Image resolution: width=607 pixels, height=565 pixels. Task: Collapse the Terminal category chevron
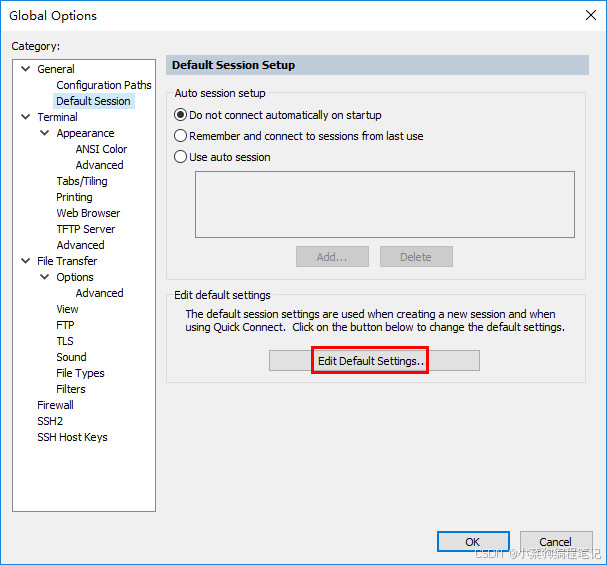(26, 117)
